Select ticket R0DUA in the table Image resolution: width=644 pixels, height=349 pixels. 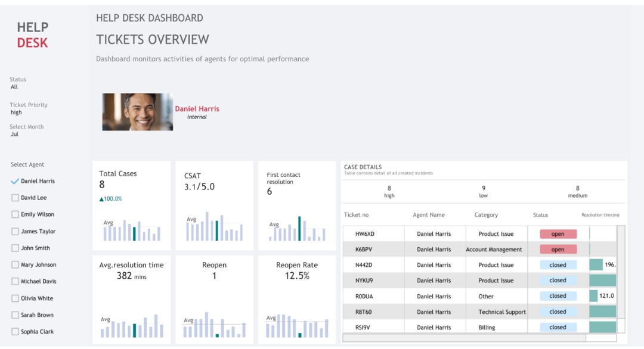365,296
